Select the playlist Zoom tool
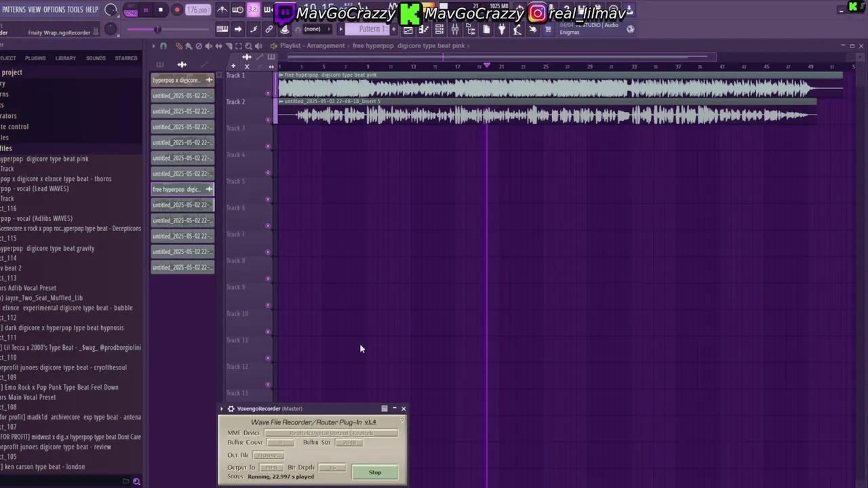This screenshot has width=868, height=488. 248,46
